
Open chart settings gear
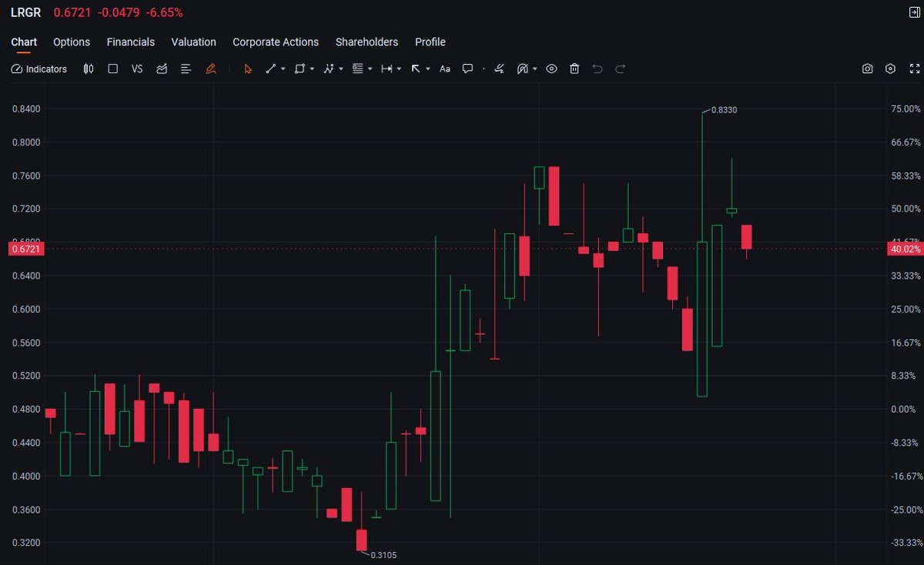coord(890,69)
